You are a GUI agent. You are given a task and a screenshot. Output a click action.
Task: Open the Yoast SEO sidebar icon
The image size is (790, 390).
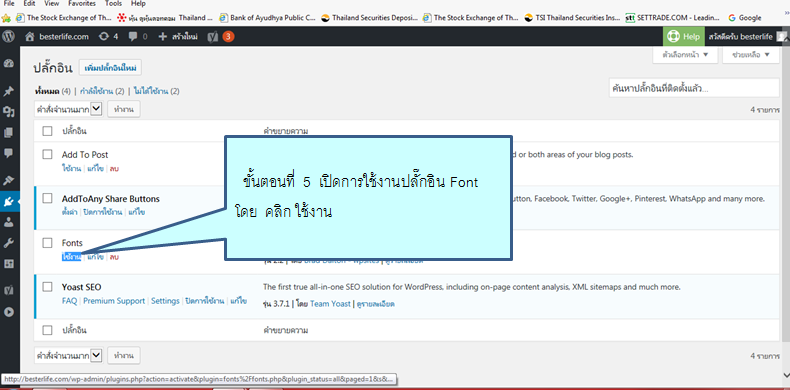[x=9, y=291]
